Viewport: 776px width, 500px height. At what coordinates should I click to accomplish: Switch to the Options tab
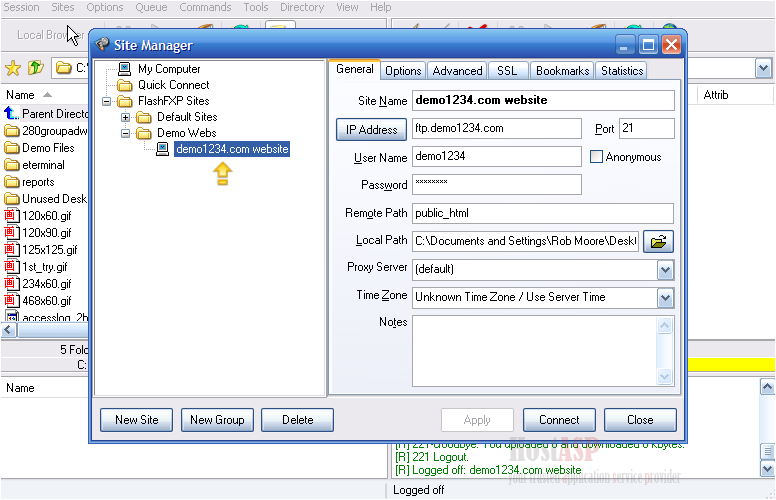(x=403, y=71)
